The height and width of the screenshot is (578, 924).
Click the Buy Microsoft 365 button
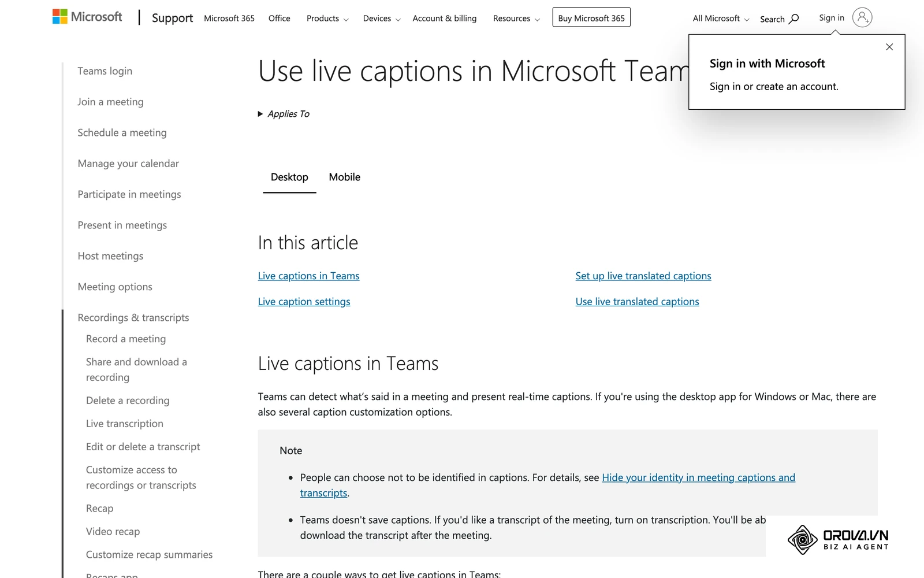point(591,17)
